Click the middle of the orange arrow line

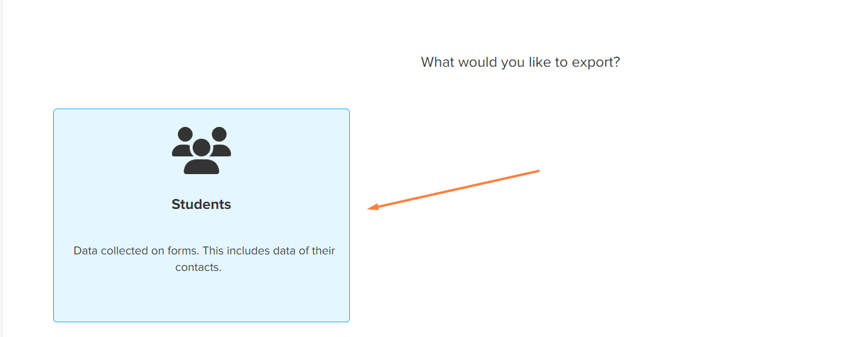click(453, 189)
